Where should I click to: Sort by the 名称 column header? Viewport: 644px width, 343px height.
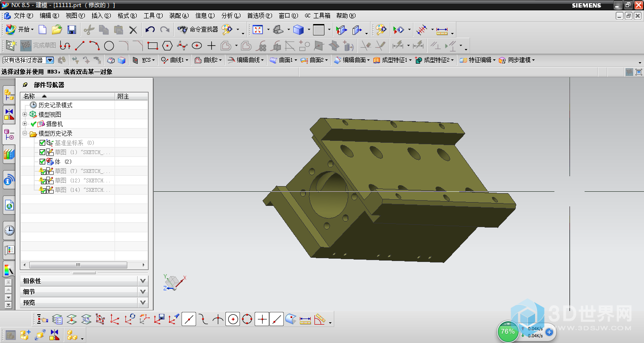(68, 96)
